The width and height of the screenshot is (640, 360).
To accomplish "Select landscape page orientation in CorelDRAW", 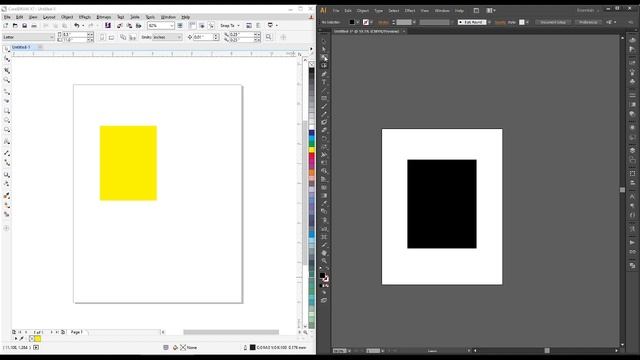I will (111, 37).
